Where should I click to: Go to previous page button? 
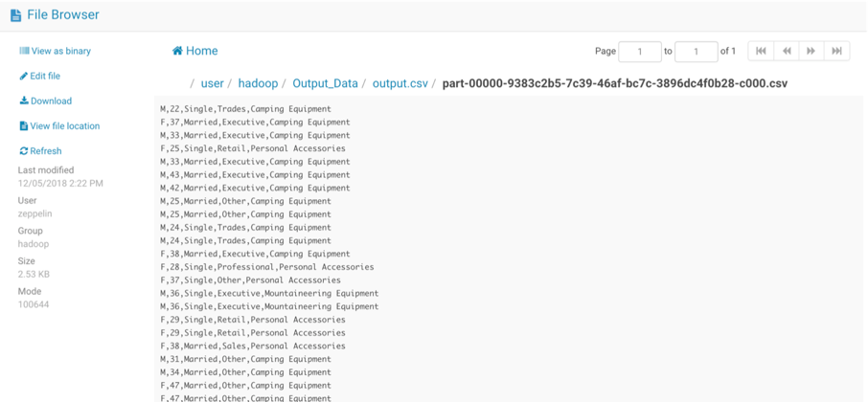point(786,51)
